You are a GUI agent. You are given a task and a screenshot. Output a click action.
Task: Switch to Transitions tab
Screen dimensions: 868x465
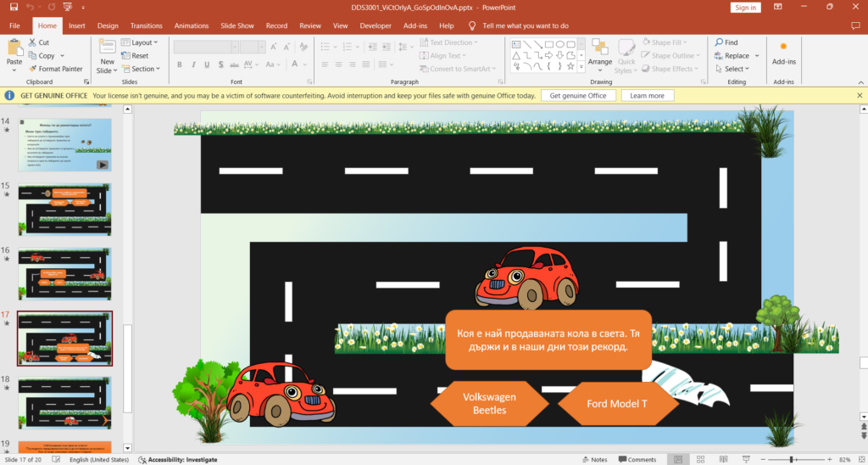(146, 25)
